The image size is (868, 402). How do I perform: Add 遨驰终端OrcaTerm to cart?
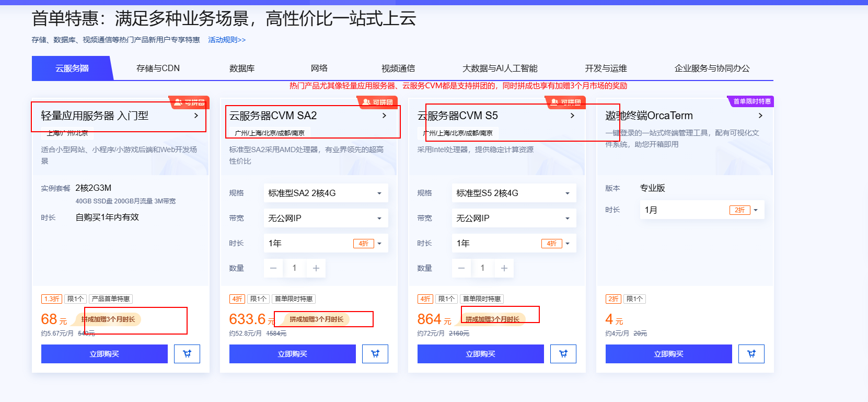point(751,354)
